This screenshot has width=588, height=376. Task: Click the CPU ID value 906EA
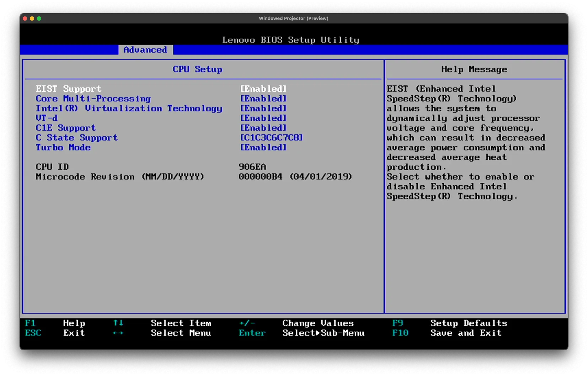tap(252, 167)
